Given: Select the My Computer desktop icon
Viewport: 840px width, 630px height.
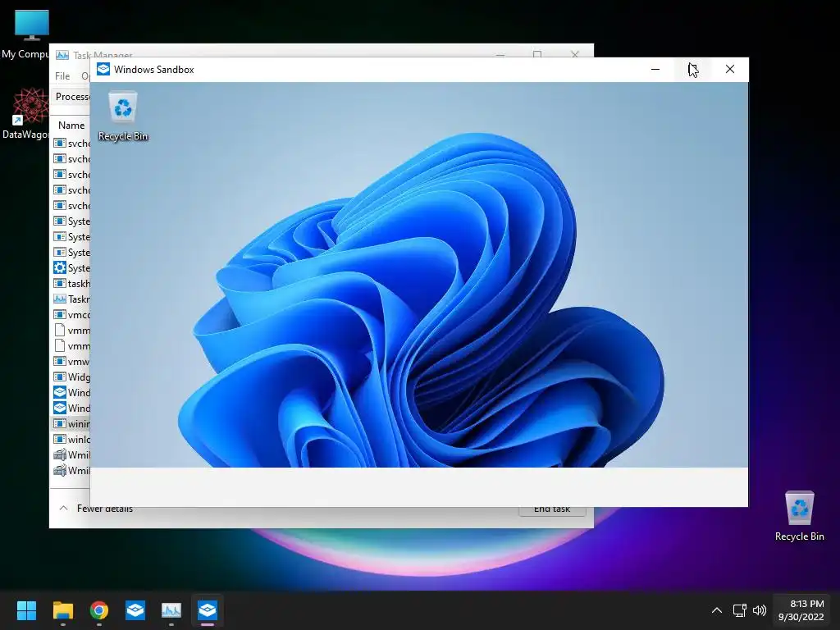Looking at the screenshot, I should click(x=25, y=33).
